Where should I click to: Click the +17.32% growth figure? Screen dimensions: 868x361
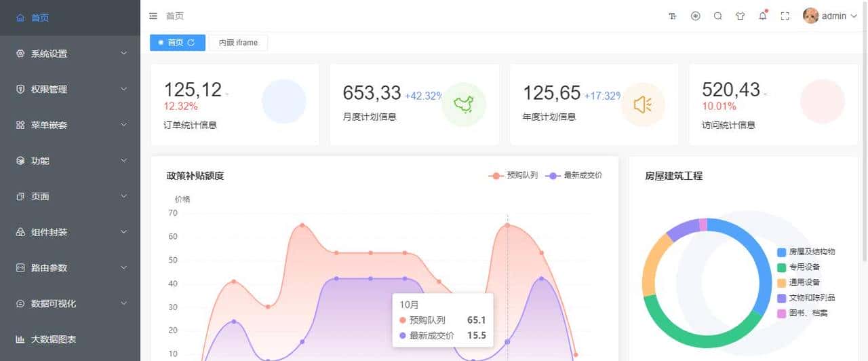(603, 96)
